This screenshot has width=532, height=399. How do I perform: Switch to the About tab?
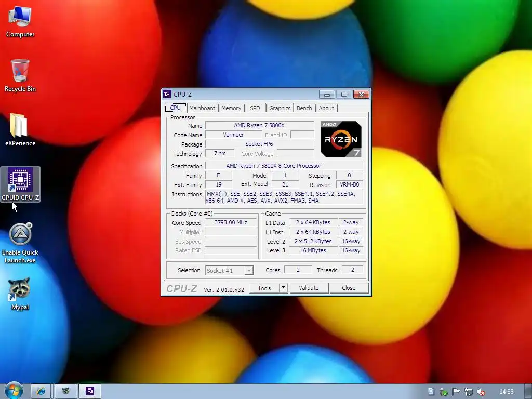(326, 108)
